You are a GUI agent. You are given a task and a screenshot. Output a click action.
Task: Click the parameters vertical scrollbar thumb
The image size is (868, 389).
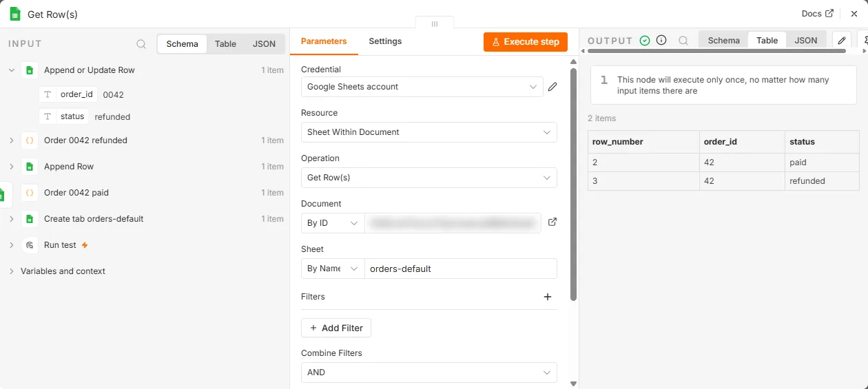[x=573, y=185]
